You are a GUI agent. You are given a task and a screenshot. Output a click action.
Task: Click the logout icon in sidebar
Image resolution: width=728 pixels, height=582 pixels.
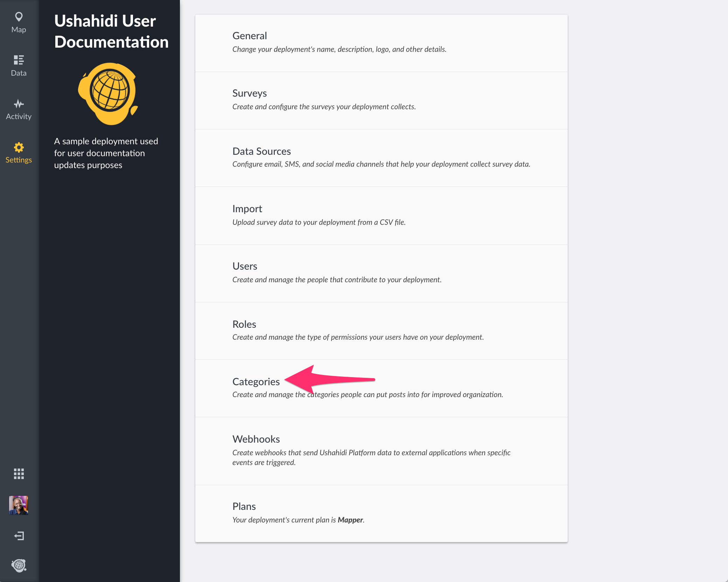[x=19, y=536]
